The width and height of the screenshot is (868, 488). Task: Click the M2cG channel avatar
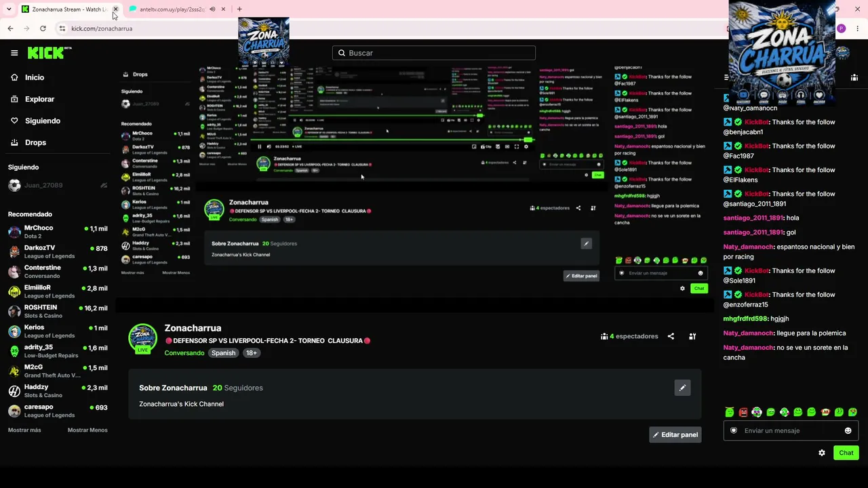pyautogui.click(x=14, y=371)
